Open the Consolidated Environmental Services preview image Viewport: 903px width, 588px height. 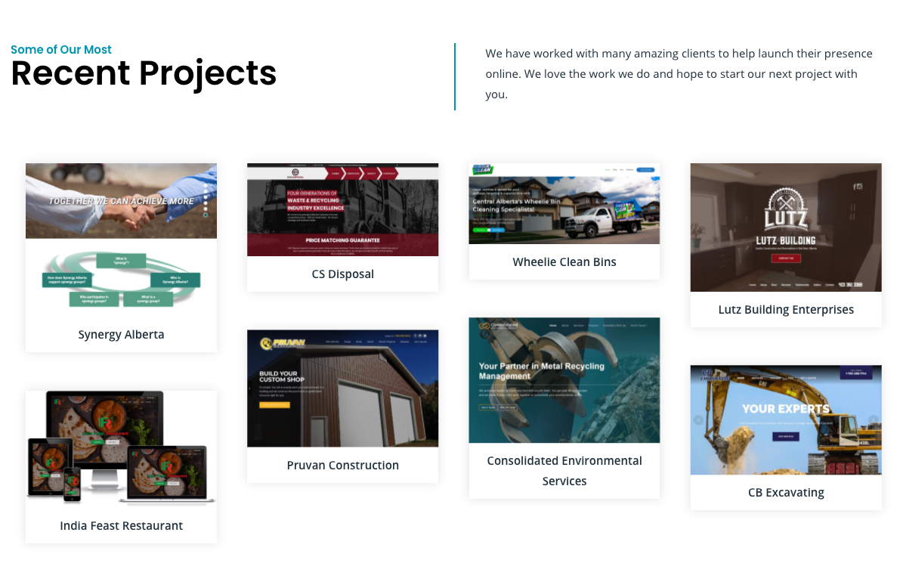564,379
